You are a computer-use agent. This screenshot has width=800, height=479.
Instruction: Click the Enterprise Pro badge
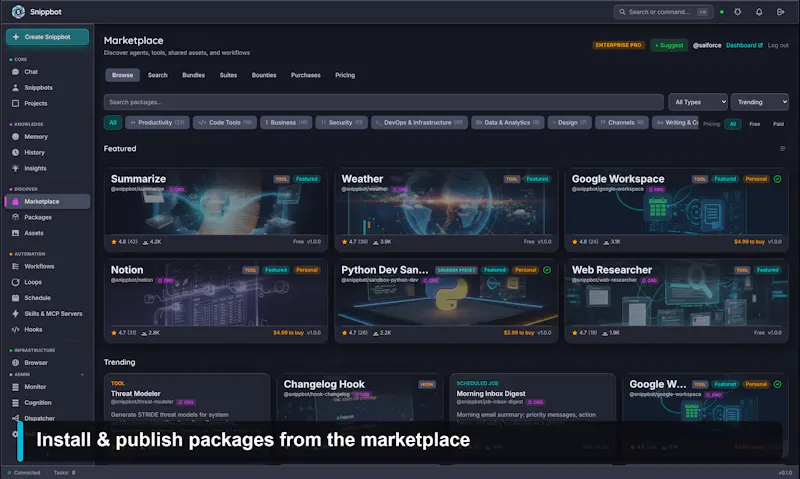point(618,45)
